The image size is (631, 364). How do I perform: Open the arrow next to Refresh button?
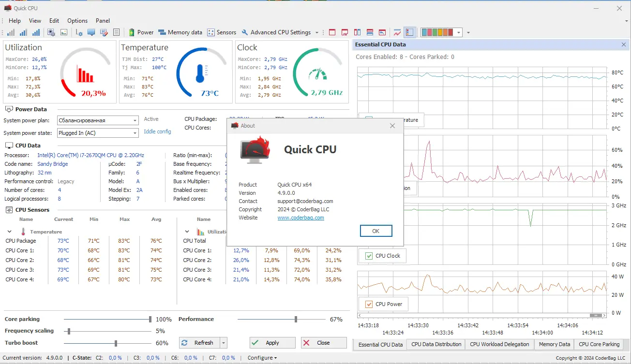point(223,343)
